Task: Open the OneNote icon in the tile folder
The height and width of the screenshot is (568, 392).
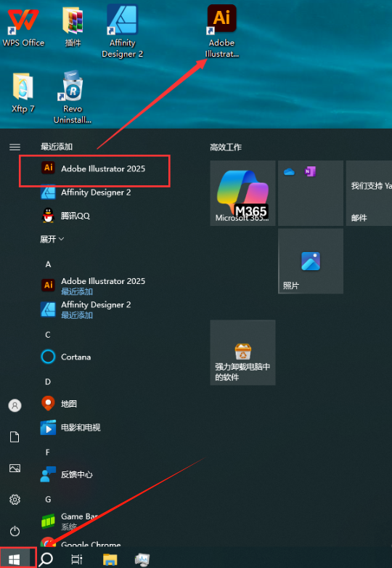Action: (310, 171)
